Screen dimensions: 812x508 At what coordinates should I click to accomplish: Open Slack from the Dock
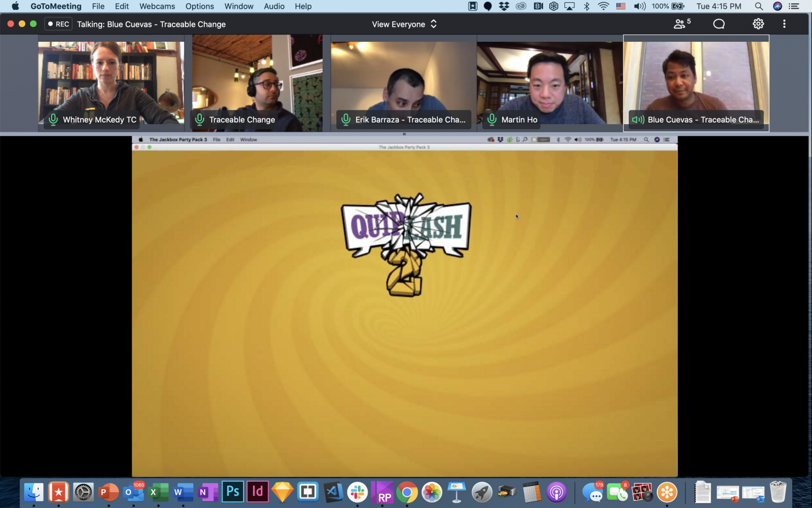(357, 492)
